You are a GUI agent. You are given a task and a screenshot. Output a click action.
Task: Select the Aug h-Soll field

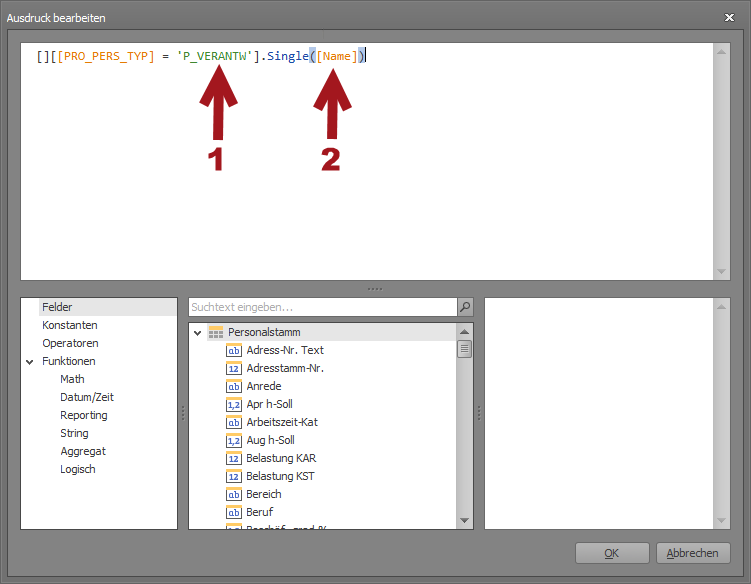point(271,440)
